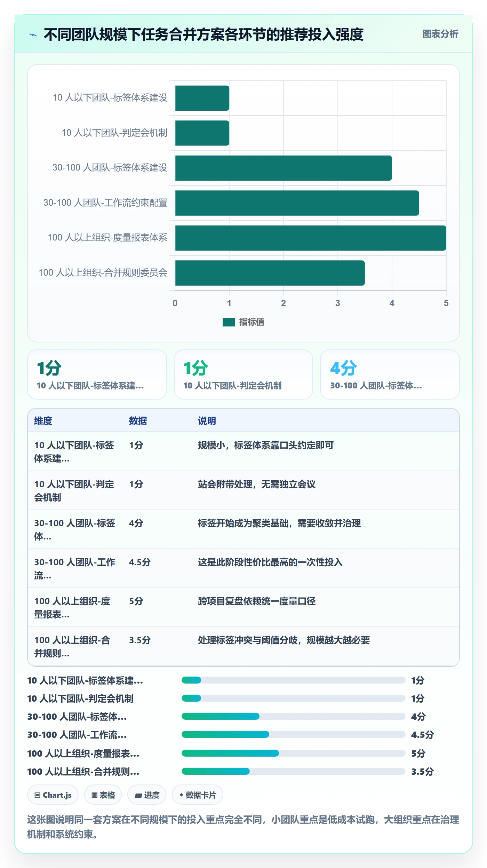487x868 pixels.
Task: Click table cell 处理标签冲突与阈值分歧，规模越大越必要
Action: tap(284, 640)
